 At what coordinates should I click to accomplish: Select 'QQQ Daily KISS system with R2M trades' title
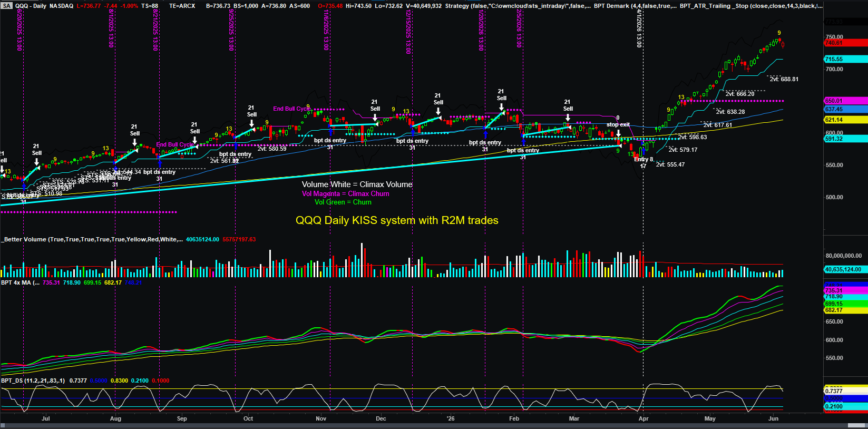[397, 220]
